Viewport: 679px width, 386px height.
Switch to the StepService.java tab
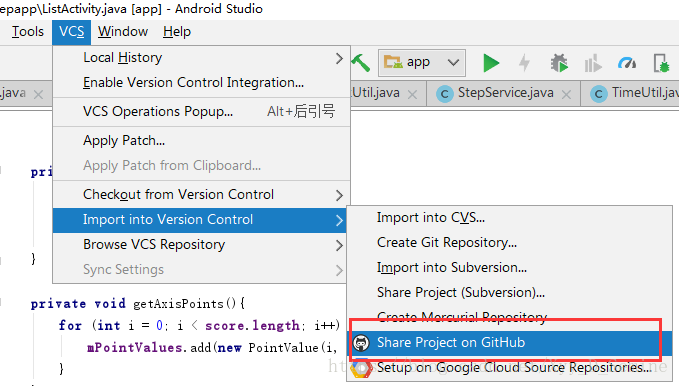[x=505, y=93]
